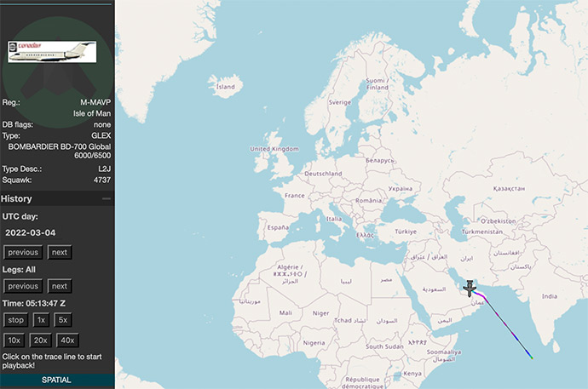Click the M-MAVP registration value
The height and width of the screenshot is (389, 588).
coord(95,102)
